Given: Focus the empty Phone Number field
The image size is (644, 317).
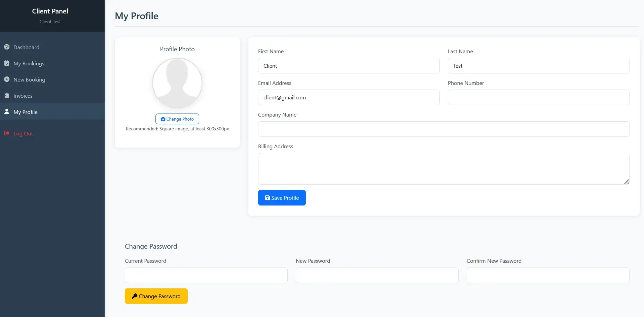Looking at the screenshot, I should point(538,97).
